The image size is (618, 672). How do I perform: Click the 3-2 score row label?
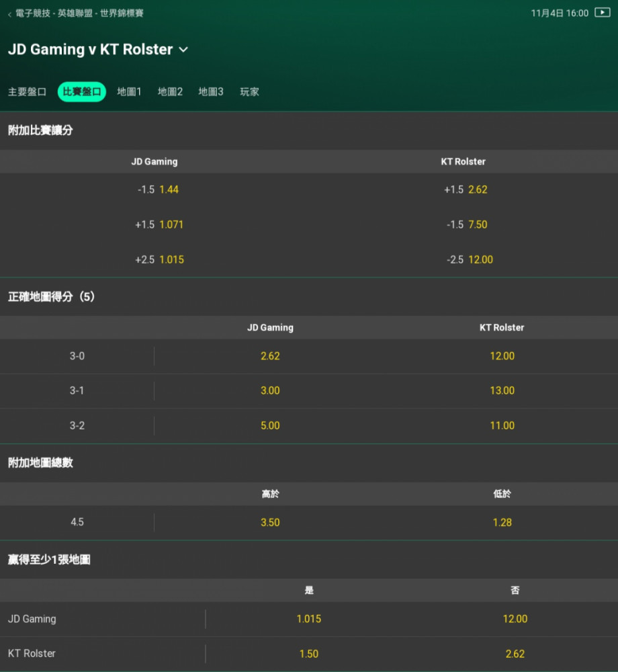[77, 426]
